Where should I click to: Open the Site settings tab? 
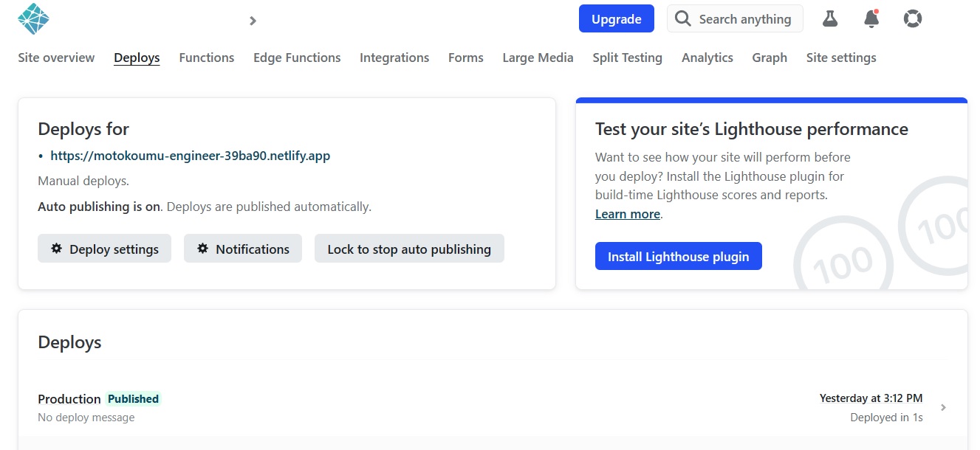click(x=840, y=58)
